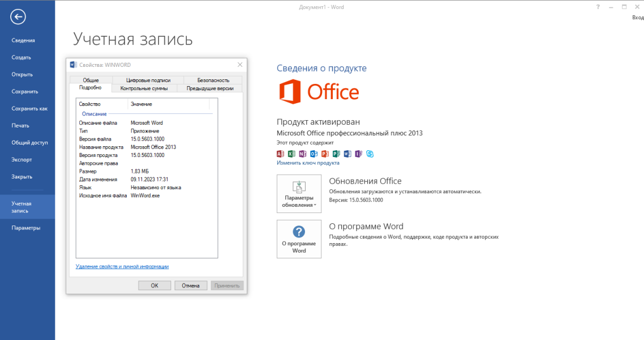
Task: Click the InfoPath product icon
Action: [359, 154]
